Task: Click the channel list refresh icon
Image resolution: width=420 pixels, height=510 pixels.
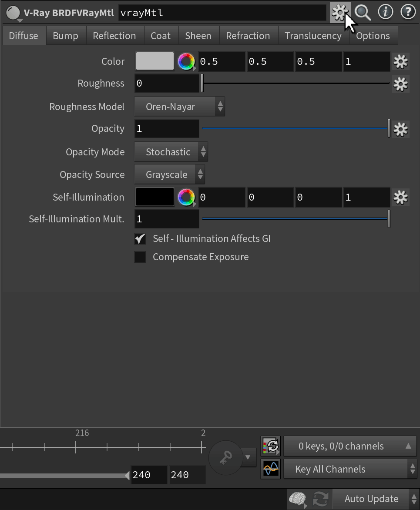Action: click(271, 446)
